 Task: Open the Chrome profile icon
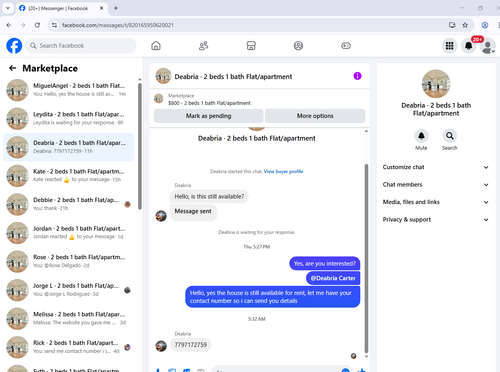(485, 25)
